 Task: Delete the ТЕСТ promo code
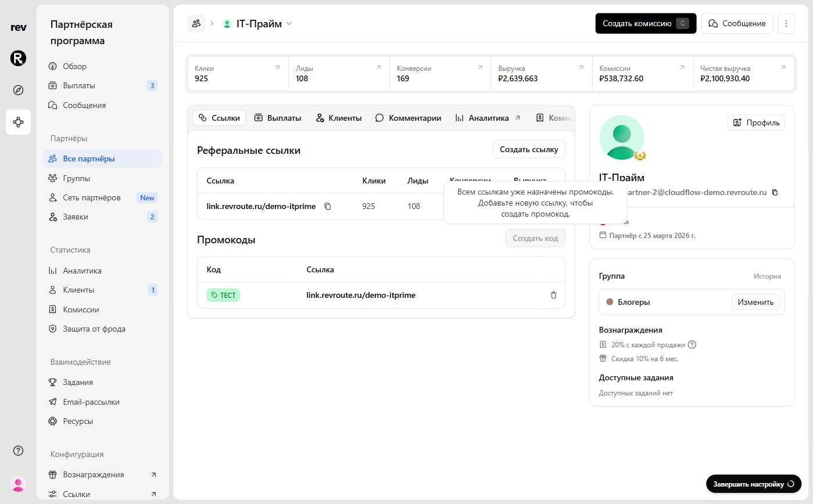coord(553,295)
